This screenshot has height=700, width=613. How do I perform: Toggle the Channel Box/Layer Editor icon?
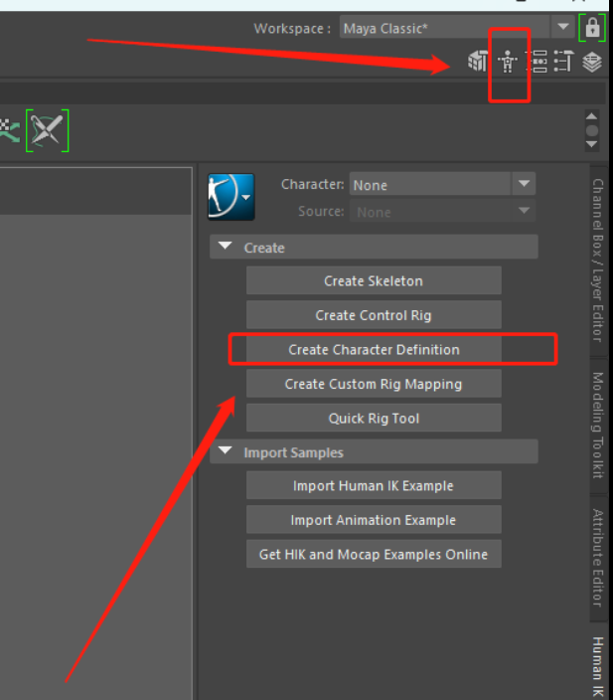click(x=592, y=62)
